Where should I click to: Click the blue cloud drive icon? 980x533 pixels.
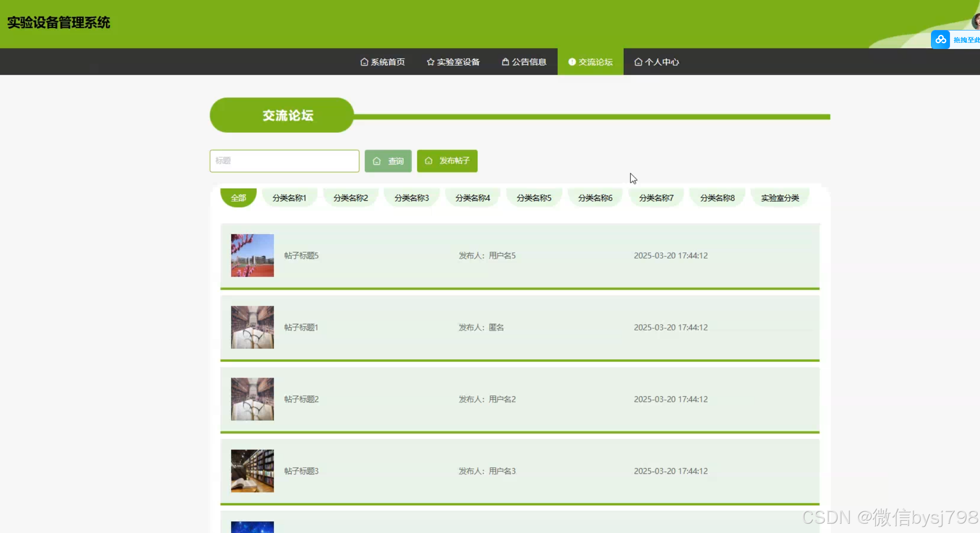pos(940,40)
